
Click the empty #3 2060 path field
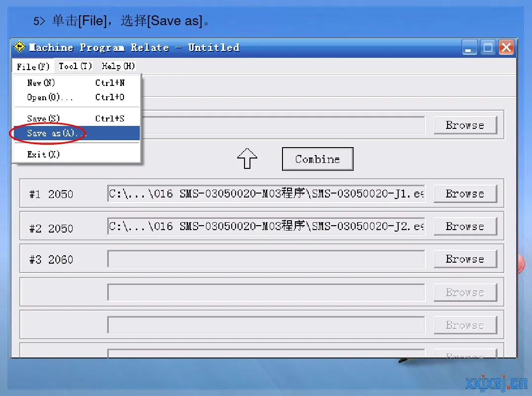tap(266, 259)
